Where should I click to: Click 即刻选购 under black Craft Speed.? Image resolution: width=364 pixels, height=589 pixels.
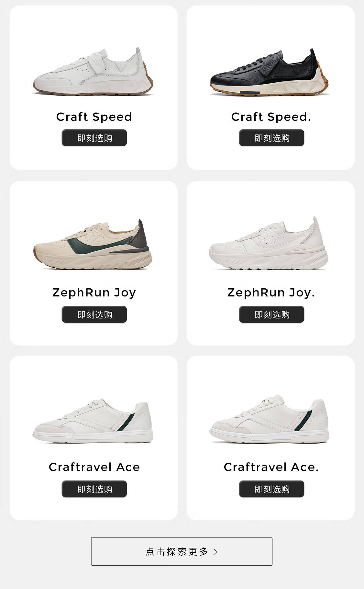click(x=271, y=138)
